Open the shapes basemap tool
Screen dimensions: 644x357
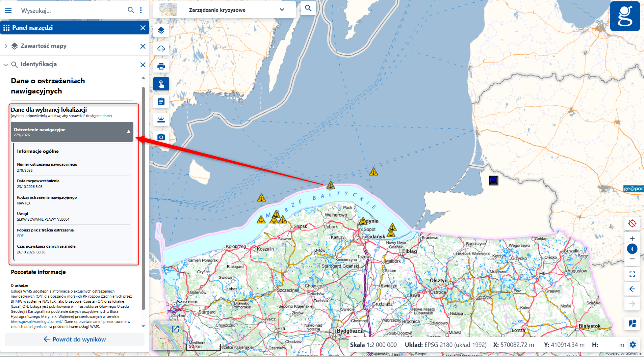coord(632,324)
